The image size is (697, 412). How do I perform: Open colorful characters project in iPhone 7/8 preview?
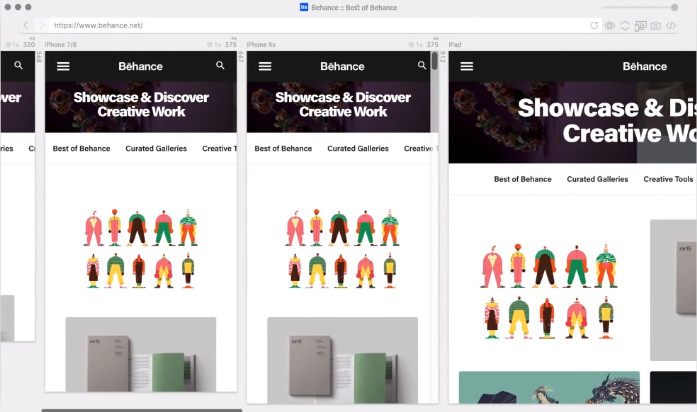click(140, 249)
